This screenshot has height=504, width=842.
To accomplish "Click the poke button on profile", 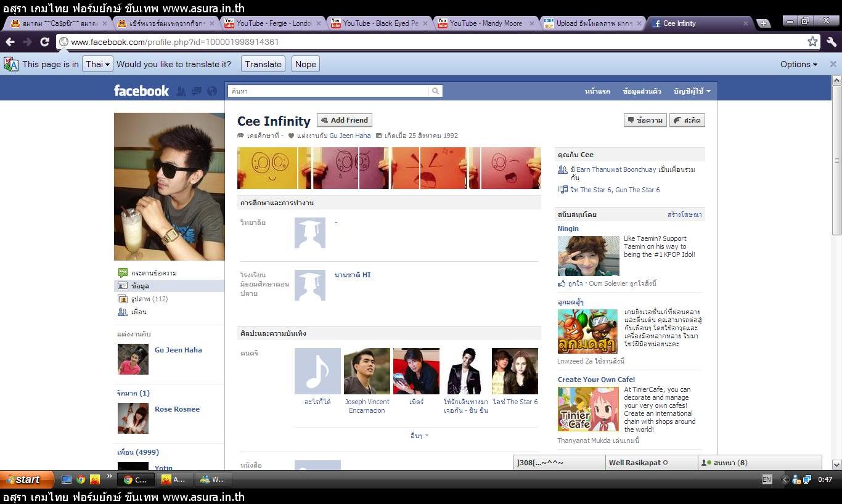I will tap(687, 120).
